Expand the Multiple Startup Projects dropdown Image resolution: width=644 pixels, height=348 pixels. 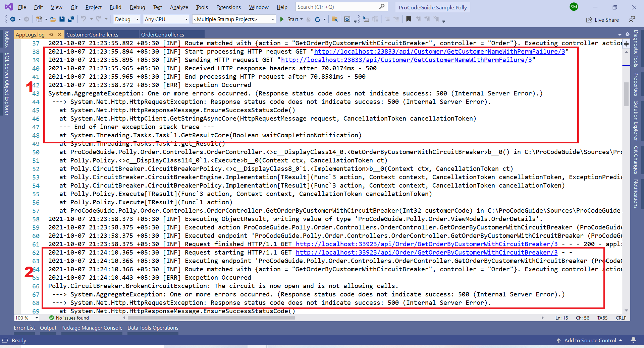(234, 19)
